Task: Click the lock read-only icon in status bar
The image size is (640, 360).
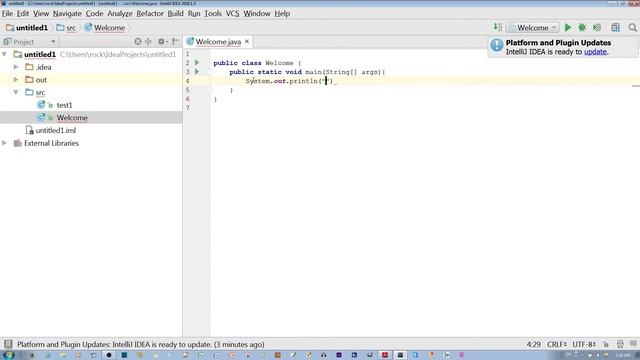Action: (606, 344)
